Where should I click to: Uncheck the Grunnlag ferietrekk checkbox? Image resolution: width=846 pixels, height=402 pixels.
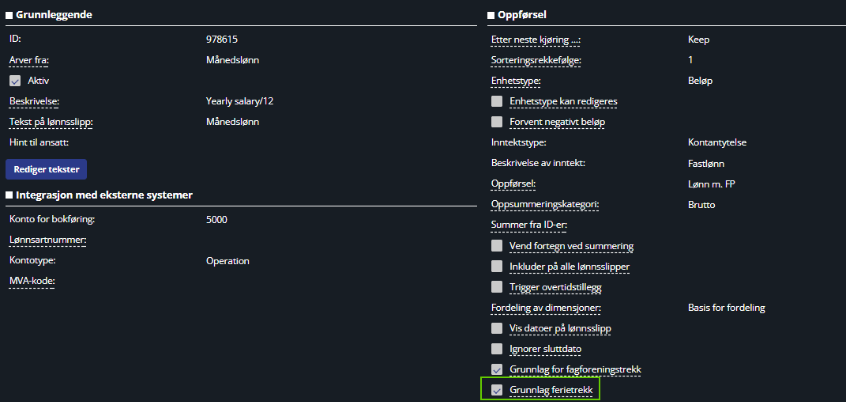pyautogui.click(x=496, y=390)
